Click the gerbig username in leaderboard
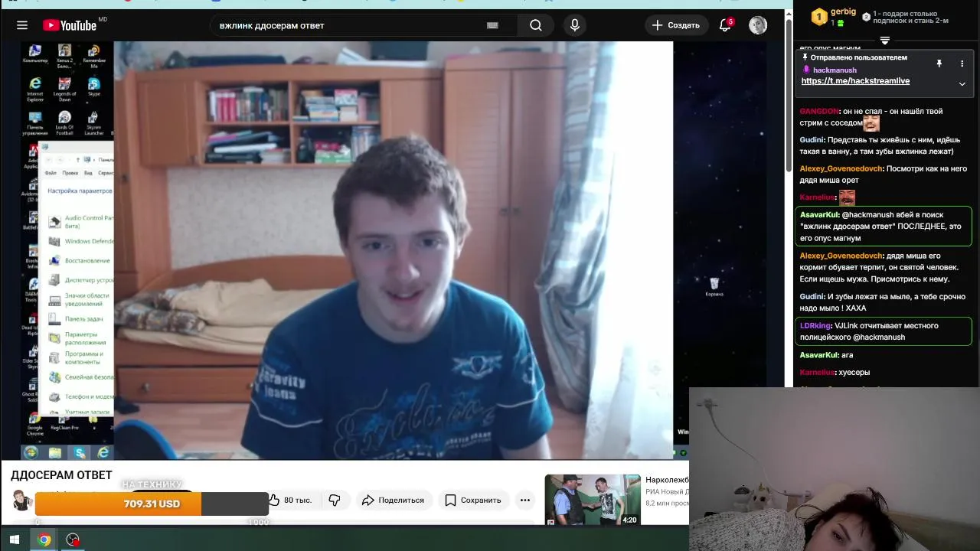 coord(843,11)
